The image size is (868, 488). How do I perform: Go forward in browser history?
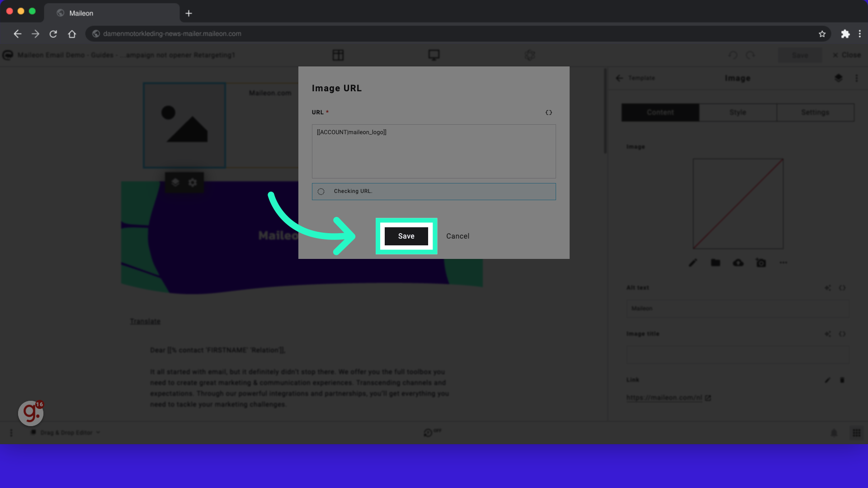coord(35,34)
